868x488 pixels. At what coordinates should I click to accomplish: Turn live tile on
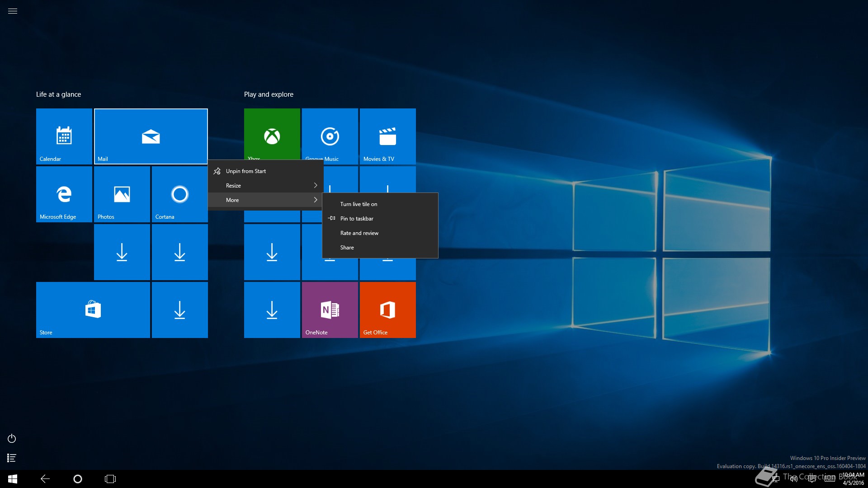380,204
